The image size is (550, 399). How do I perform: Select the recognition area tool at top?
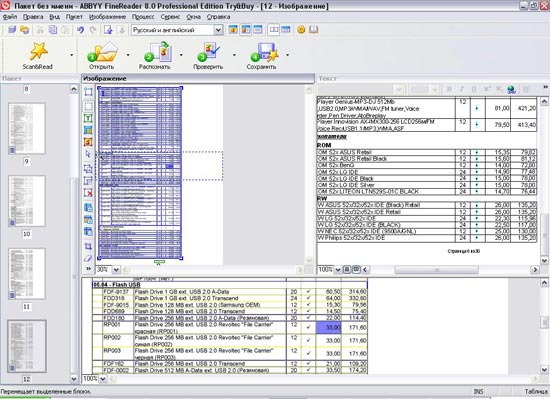point(88,92)
